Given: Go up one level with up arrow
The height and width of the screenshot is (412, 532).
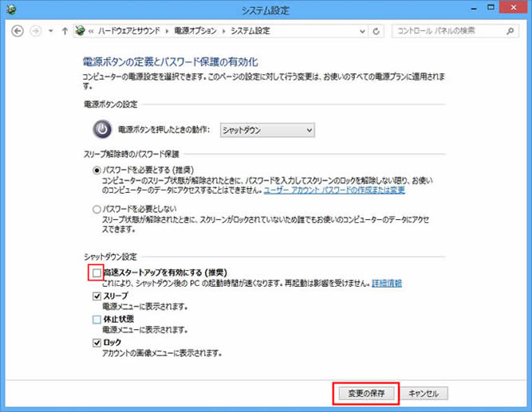Looking at the screenshot, I should pyautogui.click(x=65, y=31).
